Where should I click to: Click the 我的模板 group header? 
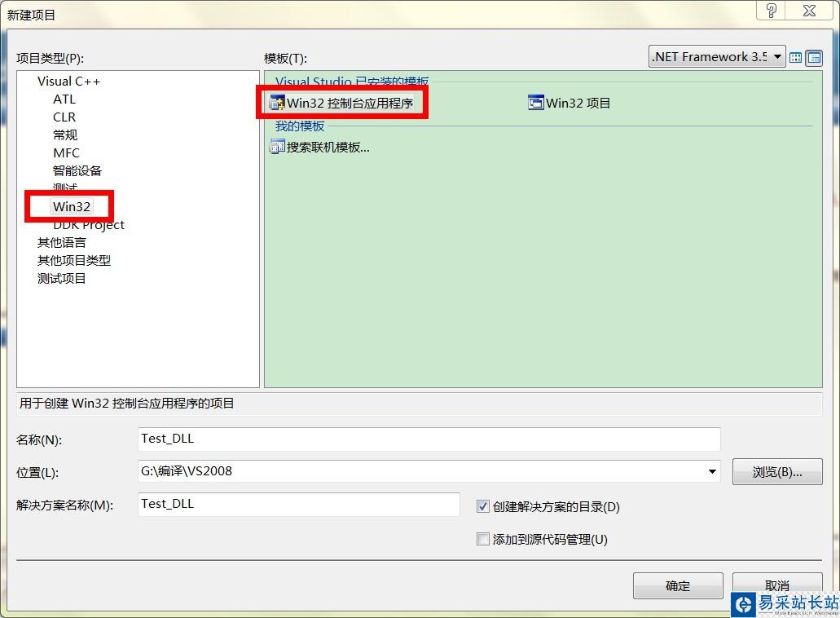click(x=300, y=126)
